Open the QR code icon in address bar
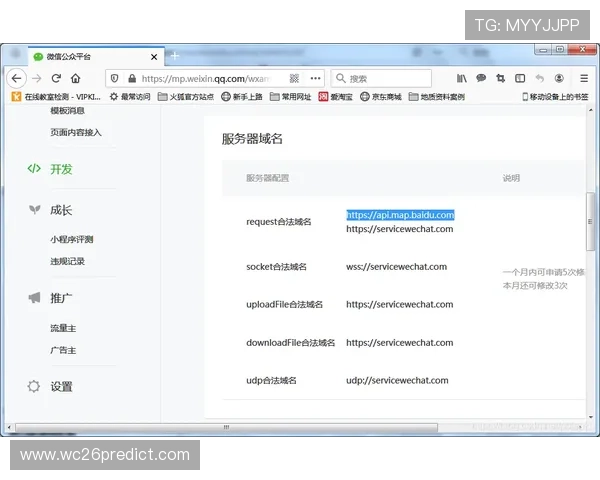 click(294, 78)
